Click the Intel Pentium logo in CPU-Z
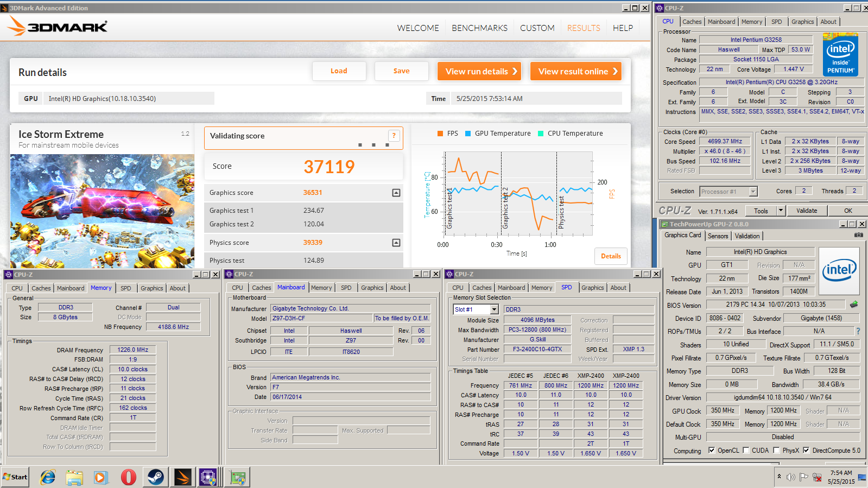 point(840,54)
